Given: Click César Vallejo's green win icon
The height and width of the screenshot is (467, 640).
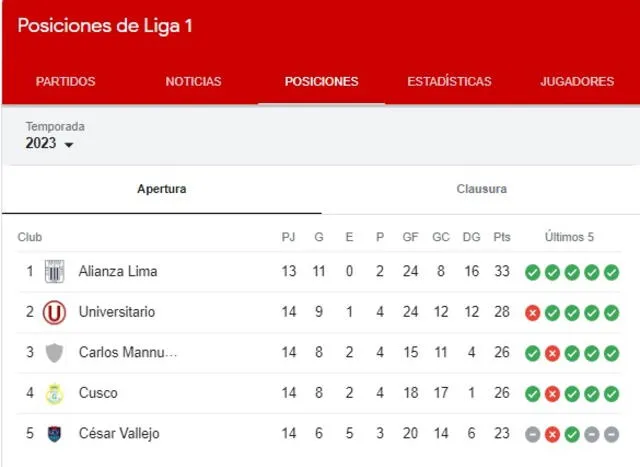Looking at the screenshot, I should (x=570, y=434).
